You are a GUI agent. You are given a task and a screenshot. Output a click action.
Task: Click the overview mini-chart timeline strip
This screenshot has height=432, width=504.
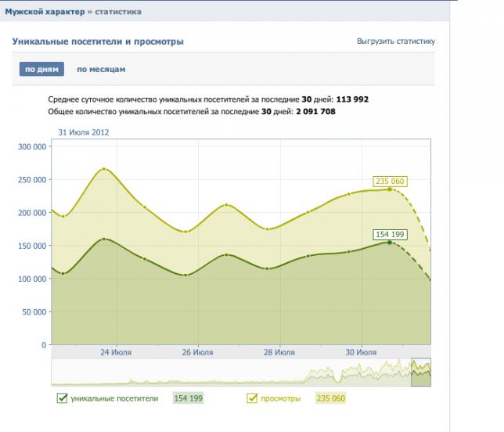click(235, 373)
